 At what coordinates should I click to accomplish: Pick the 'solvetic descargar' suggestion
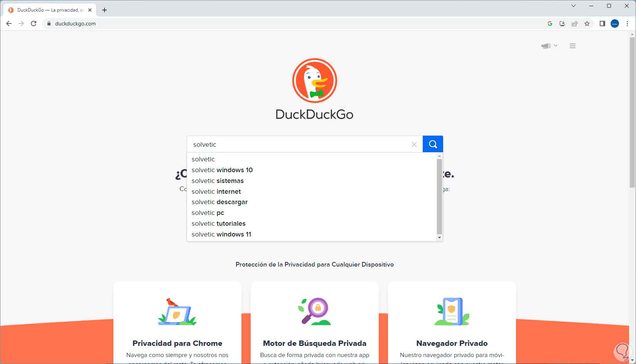click(x=312, y=202)
